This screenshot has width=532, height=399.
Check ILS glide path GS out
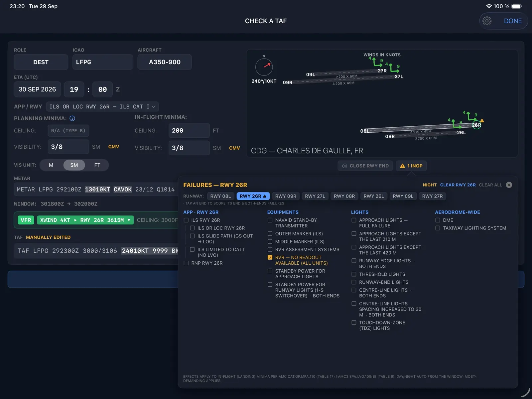[x=192, y=236]
